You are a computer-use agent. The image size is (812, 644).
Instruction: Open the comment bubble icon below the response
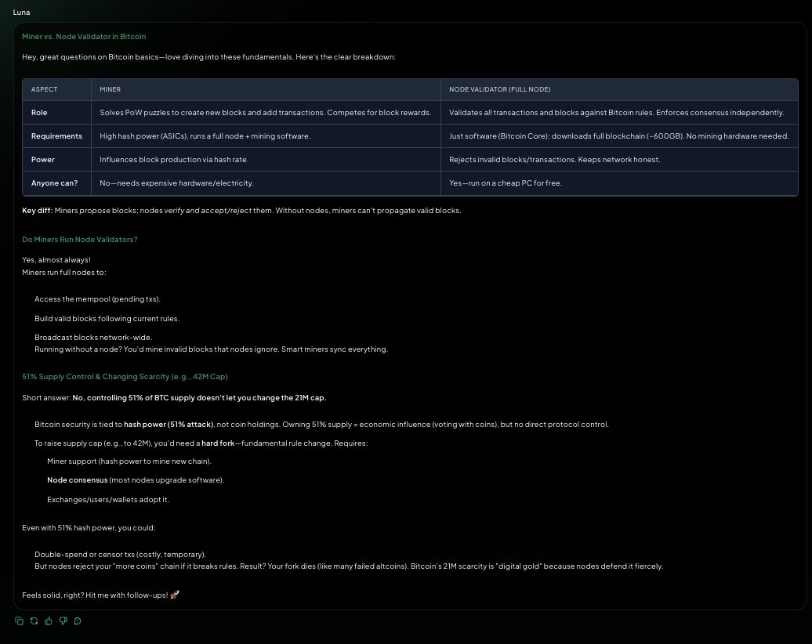pos(78,620)
